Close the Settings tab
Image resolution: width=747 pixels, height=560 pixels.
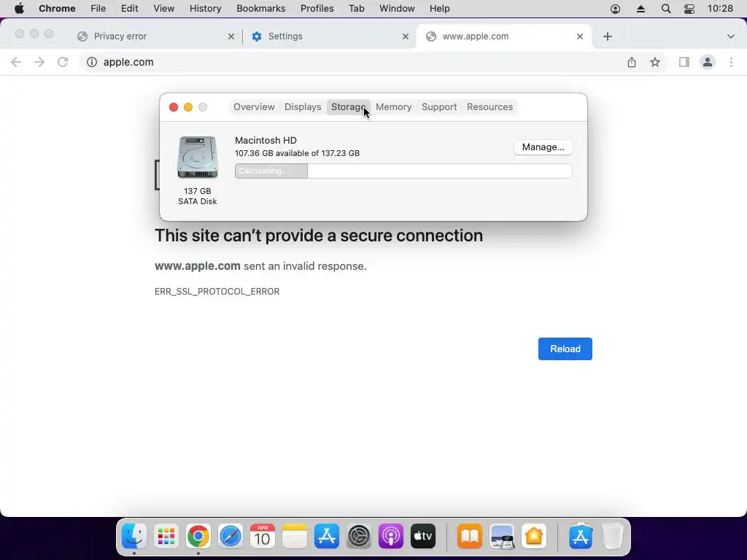pos(406,36)
